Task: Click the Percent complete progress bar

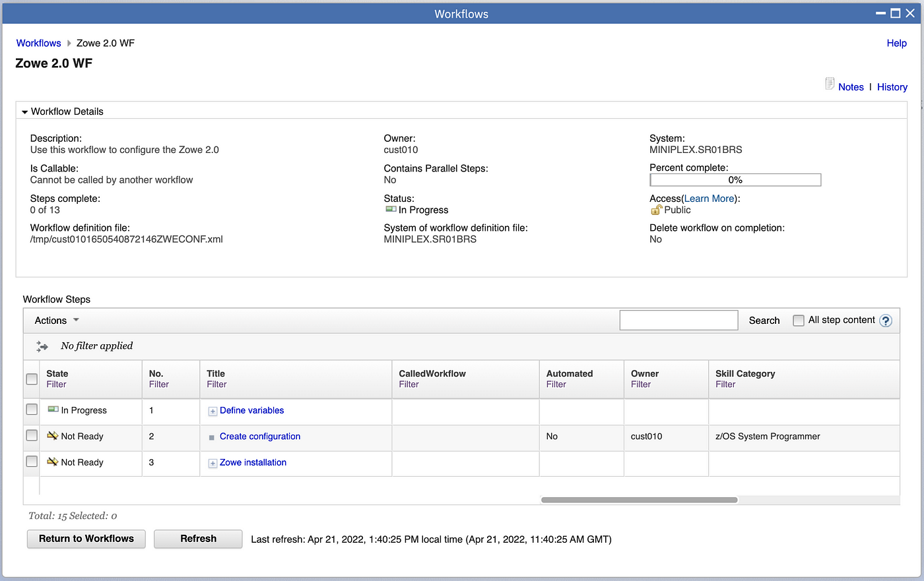Action: pos(735,180)
